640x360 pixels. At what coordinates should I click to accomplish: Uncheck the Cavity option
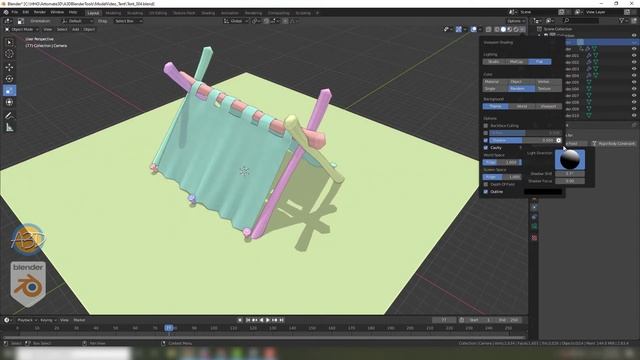click(486, 148)
